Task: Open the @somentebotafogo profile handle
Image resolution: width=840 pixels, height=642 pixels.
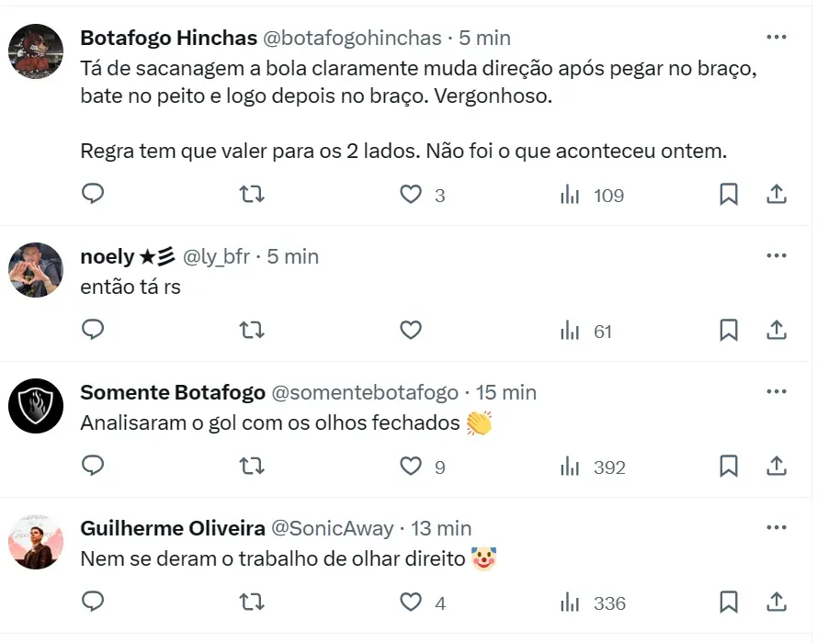Action: (x=364, y=392)
